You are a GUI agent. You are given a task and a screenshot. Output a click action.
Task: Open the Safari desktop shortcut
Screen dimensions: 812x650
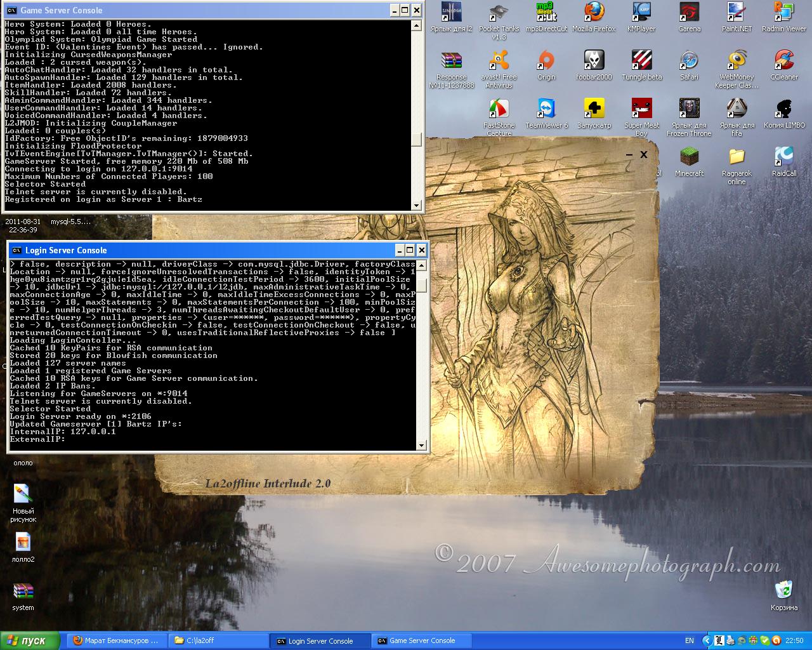pos(689,66)
